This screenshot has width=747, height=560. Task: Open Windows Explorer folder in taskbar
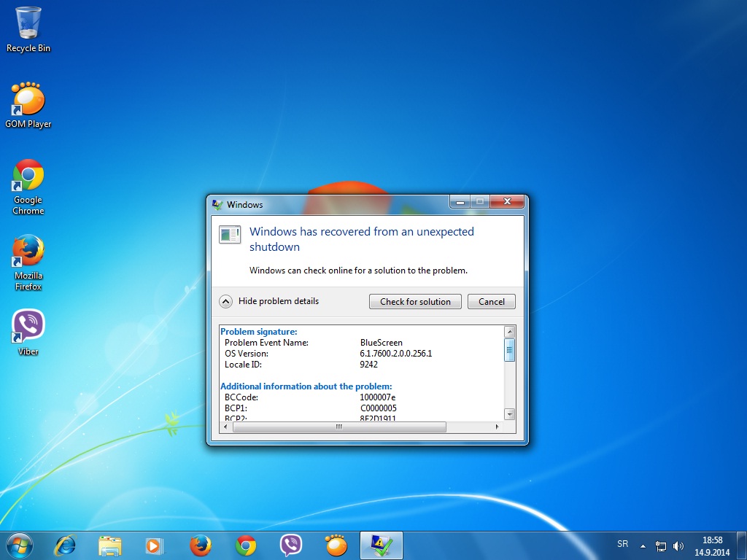tap(110, 545)
